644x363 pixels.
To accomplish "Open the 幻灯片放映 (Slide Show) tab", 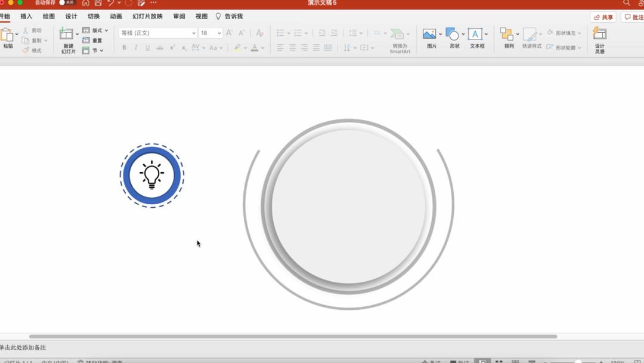I will coord(147,17).
